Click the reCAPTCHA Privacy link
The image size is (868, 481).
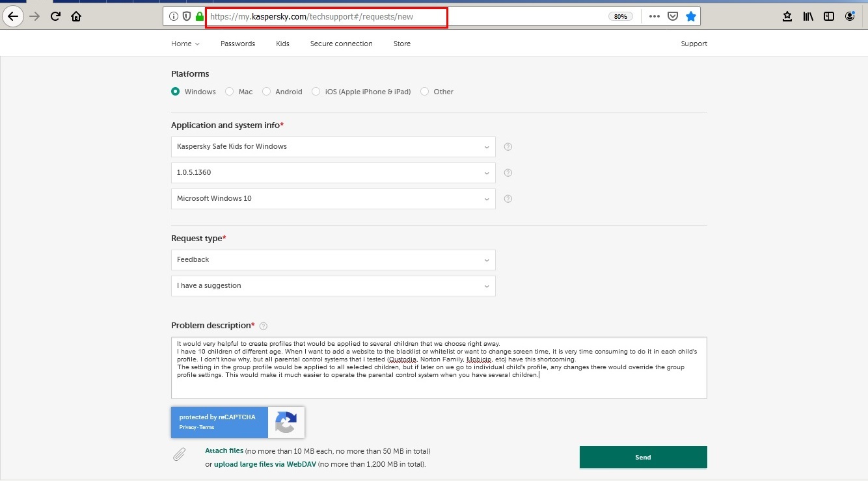[x=187, y=427]
